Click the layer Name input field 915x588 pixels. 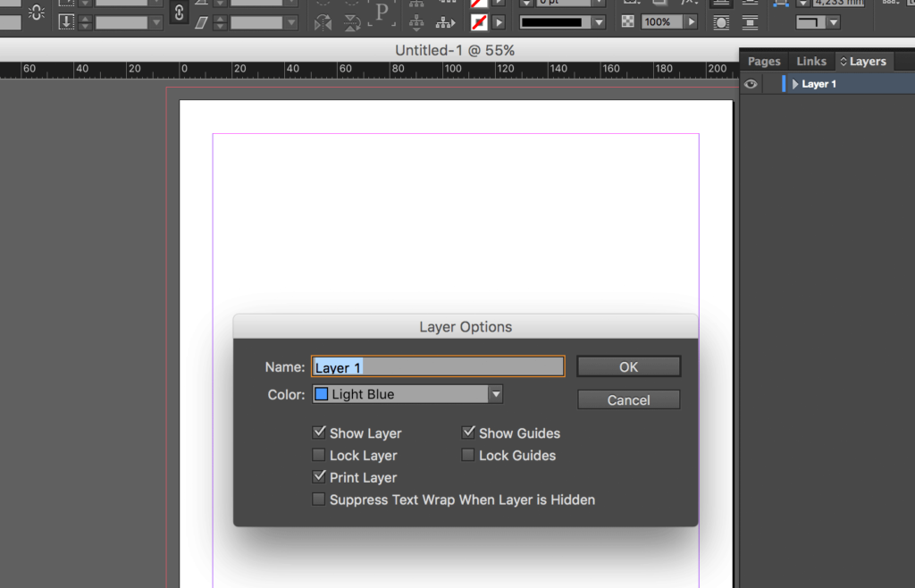tap(438, 366)
